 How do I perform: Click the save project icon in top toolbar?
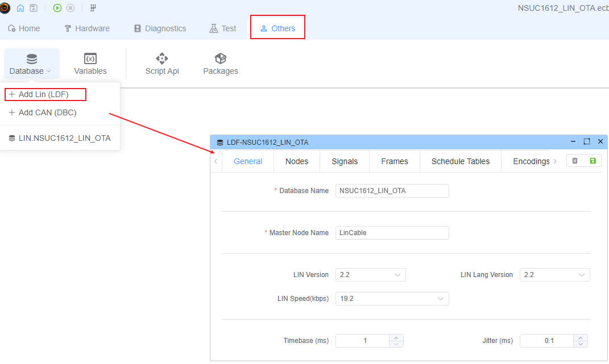[x=34, y=8]
